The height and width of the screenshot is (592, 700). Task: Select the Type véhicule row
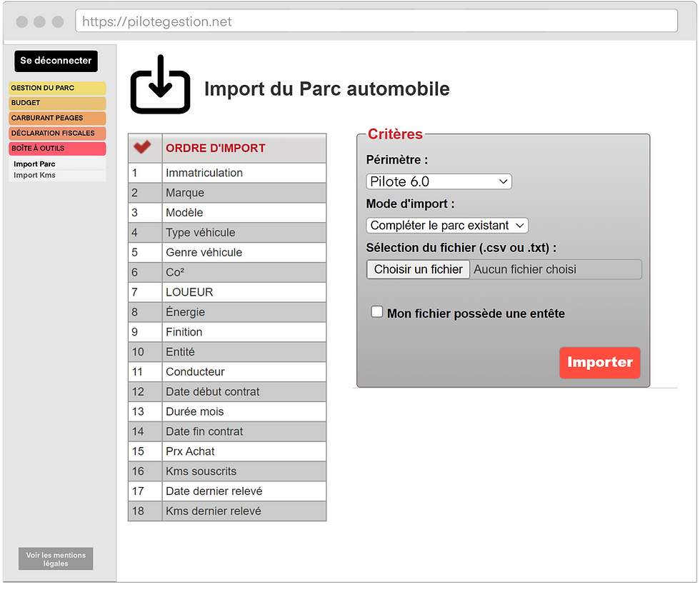227,233
